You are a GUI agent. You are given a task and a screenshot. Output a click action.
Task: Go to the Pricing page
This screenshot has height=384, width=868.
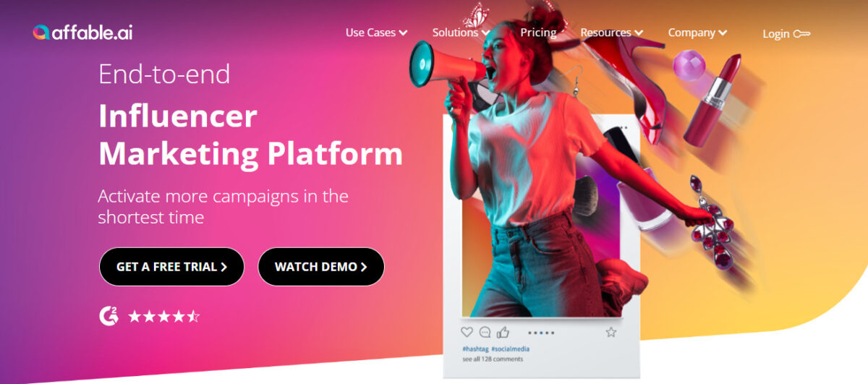tap(538, 33)
